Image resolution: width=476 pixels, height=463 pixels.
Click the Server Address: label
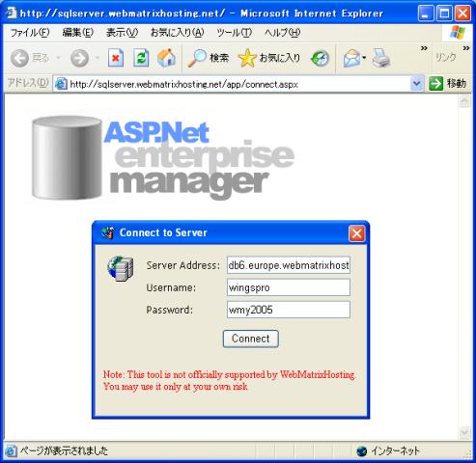tap(183, 265)
